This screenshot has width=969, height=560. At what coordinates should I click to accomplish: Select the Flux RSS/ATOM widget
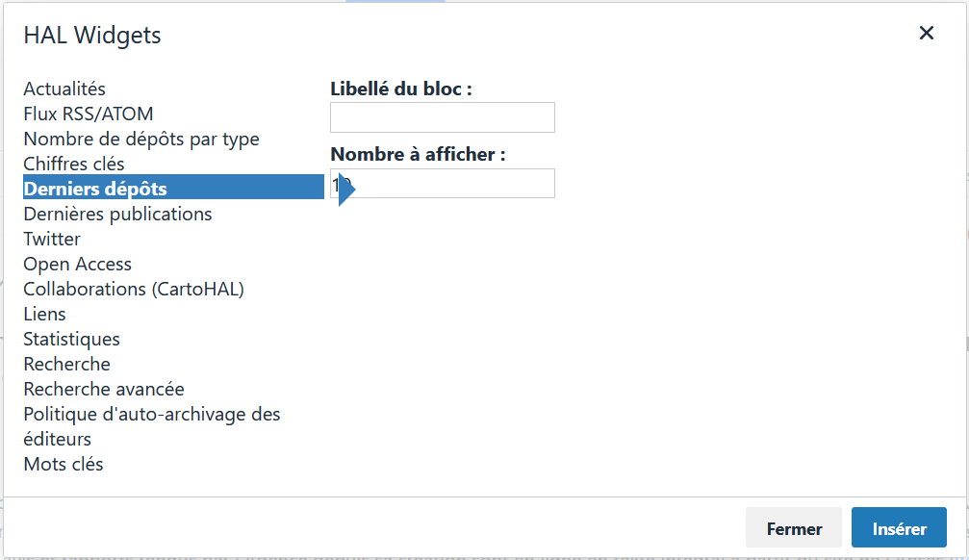88,114
